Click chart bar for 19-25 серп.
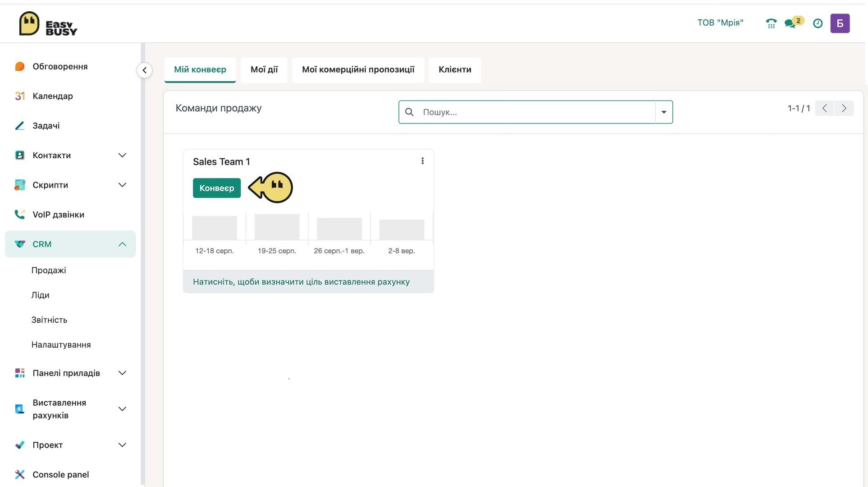 click(x=277, y=227)
